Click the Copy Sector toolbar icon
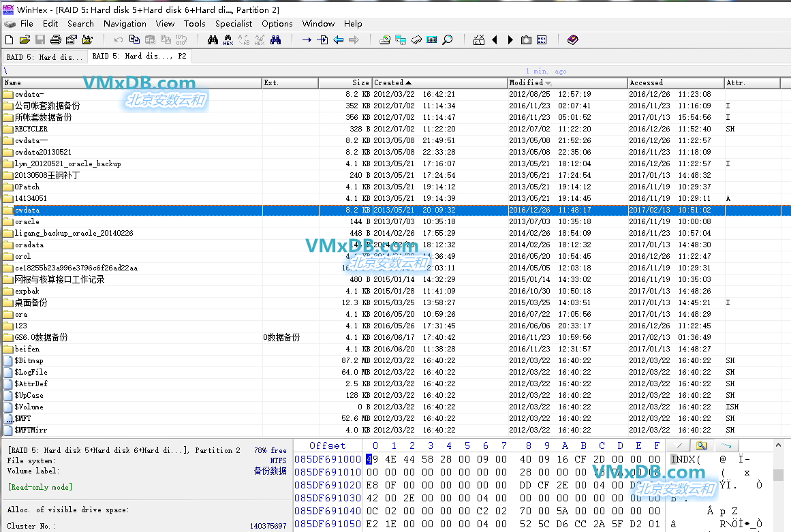The width and height of the screenshot is (791, 532). [x=134, y=40]
